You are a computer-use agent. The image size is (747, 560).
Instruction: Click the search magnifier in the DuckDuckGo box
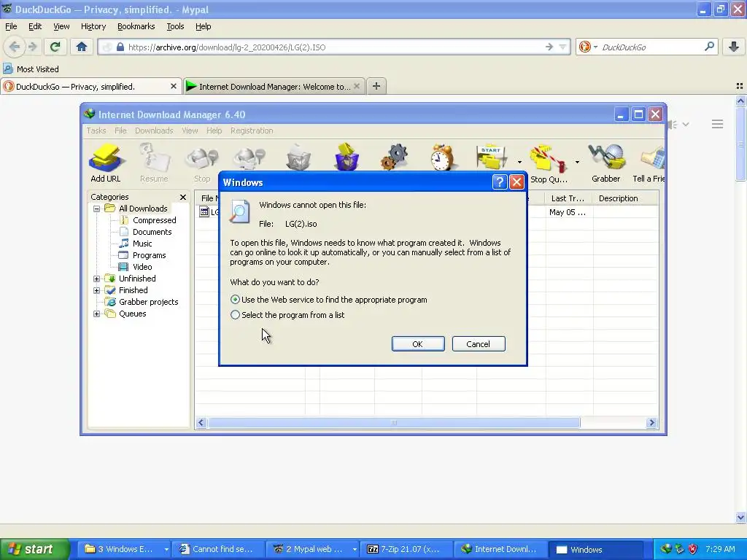tap(709, 47)
